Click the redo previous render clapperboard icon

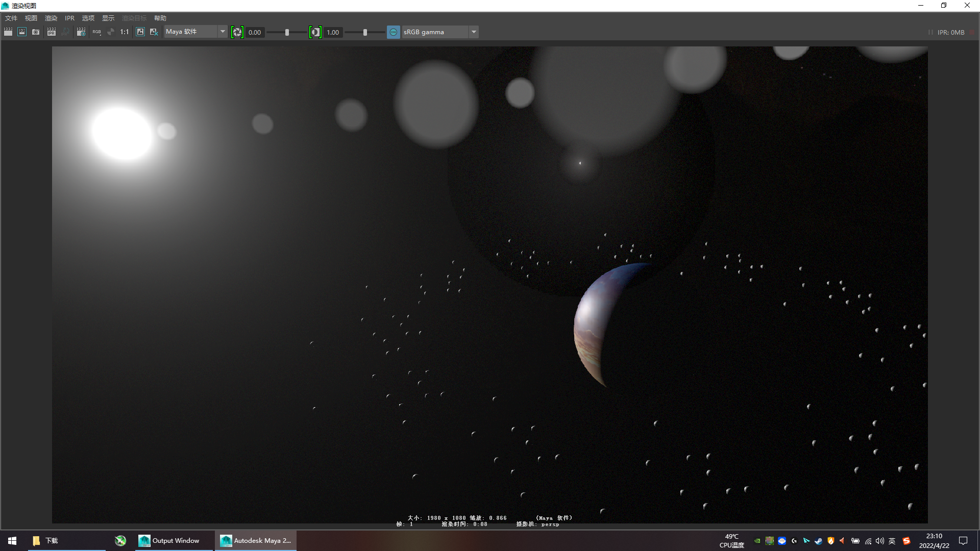8,32
